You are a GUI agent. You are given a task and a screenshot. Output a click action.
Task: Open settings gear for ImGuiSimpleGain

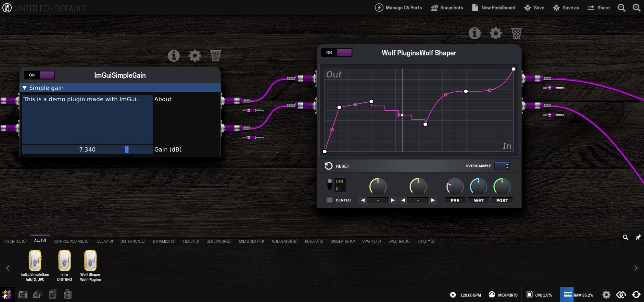coord(195,55)
